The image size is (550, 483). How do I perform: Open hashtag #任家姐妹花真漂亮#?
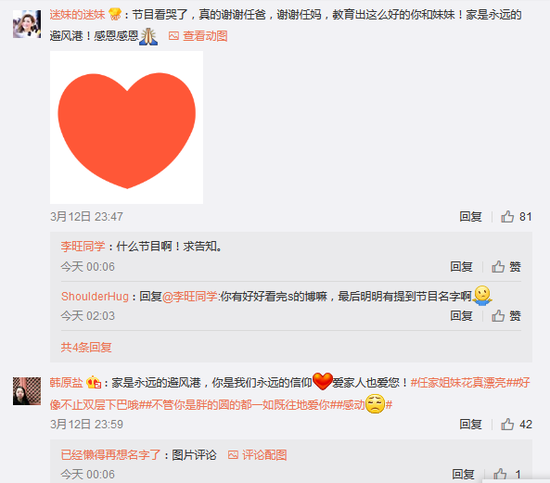(458, 382)
